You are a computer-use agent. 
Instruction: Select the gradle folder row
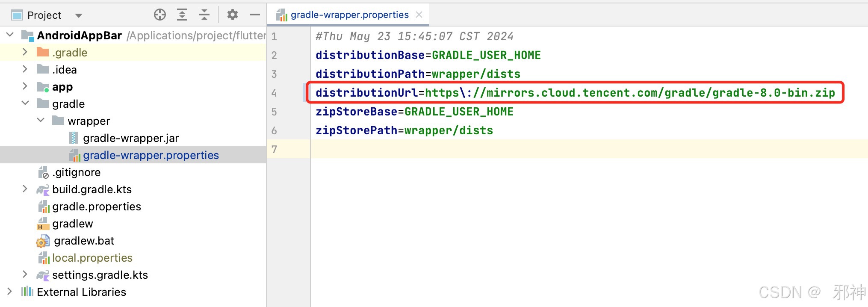133,103
